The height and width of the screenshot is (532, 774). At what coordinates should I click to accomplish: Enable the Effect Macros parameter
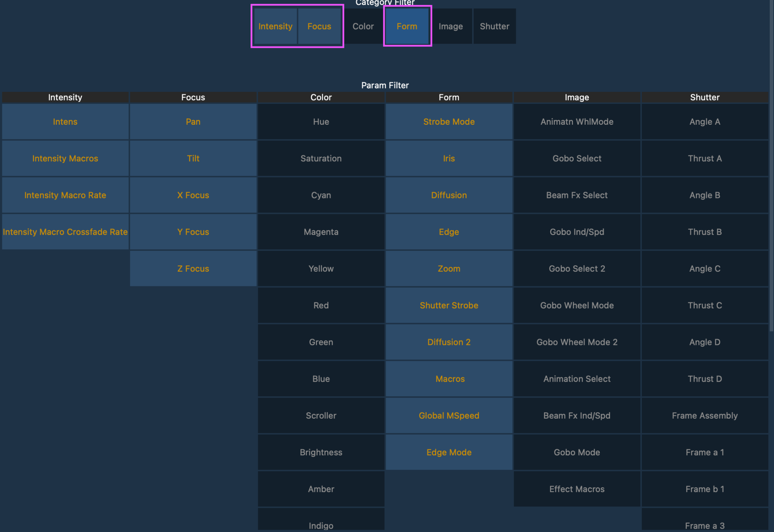click(x=576, y=489)
